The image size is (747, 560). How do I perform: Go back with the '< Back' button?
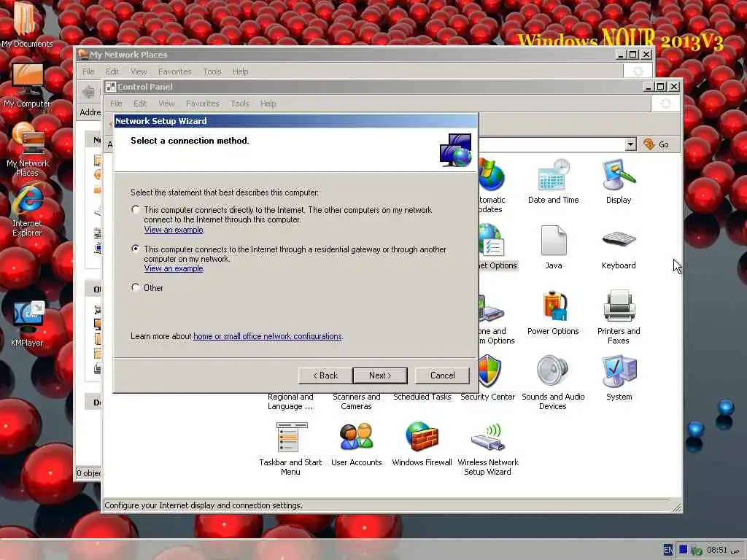[325, 376]
